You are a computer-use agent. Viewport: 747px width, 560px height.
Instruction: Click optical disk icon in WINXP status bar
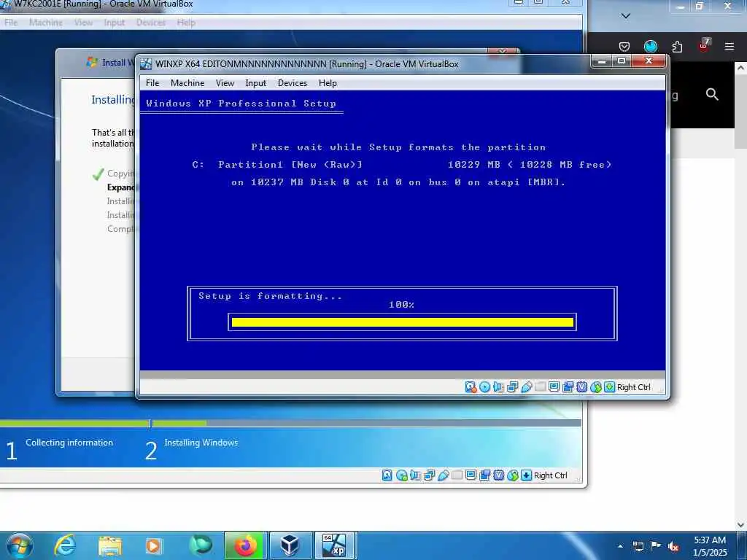point(484,387)
